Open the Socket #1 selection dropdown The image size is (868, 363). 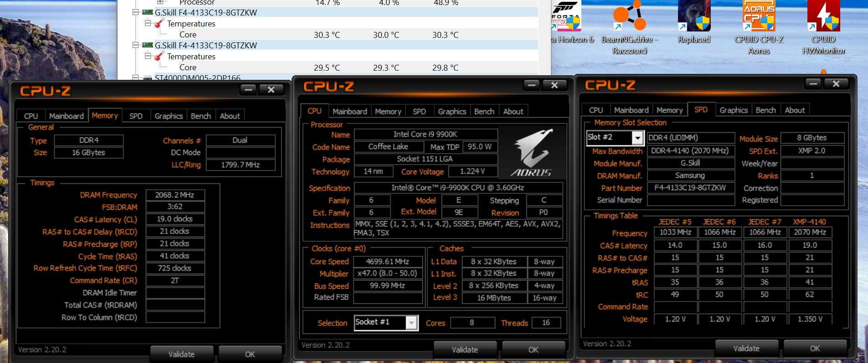pos(411,323)
